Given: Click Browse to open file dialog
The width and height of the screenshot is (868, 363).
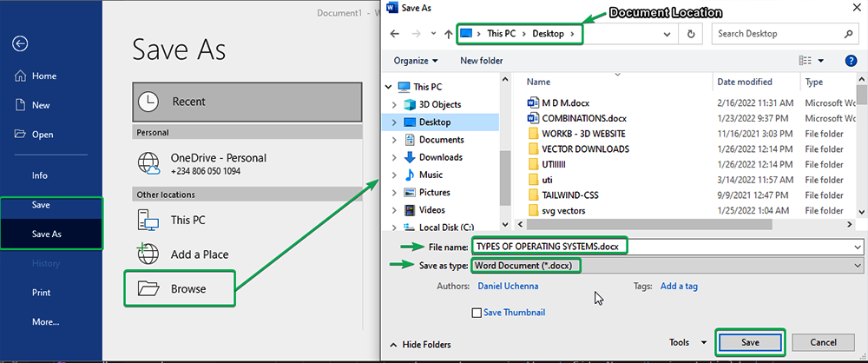Looking at the screenshot, I should pyautogui.click(x=180, y=288).
